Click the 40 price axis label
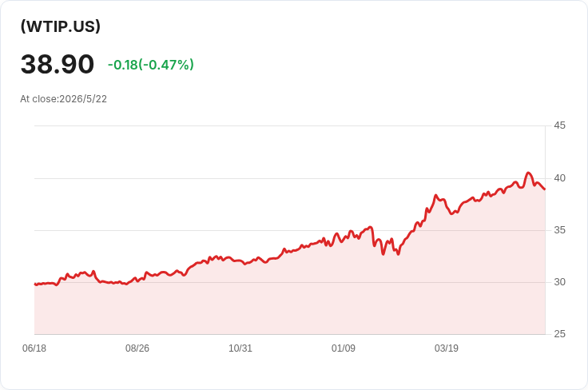 point(559,178)
